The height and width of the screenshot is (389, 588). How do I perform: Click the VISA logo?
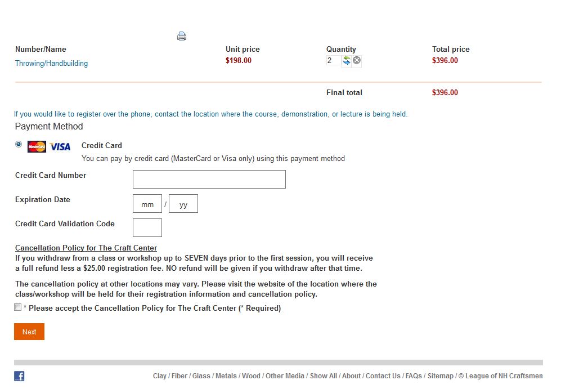click(x=60, y=147)
